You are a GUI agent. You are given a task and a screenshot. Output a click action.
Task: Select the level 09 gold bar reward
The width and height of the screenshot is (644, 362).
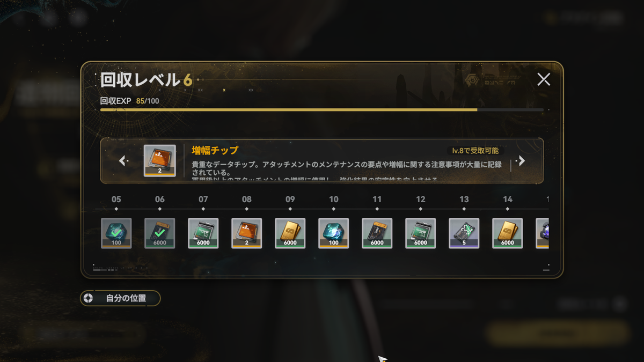290,233
